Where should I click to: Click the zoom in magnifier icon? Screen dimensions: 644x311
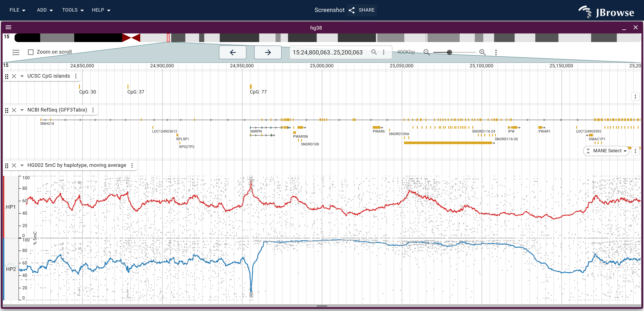pyautogui.click(x=483, y=52)
